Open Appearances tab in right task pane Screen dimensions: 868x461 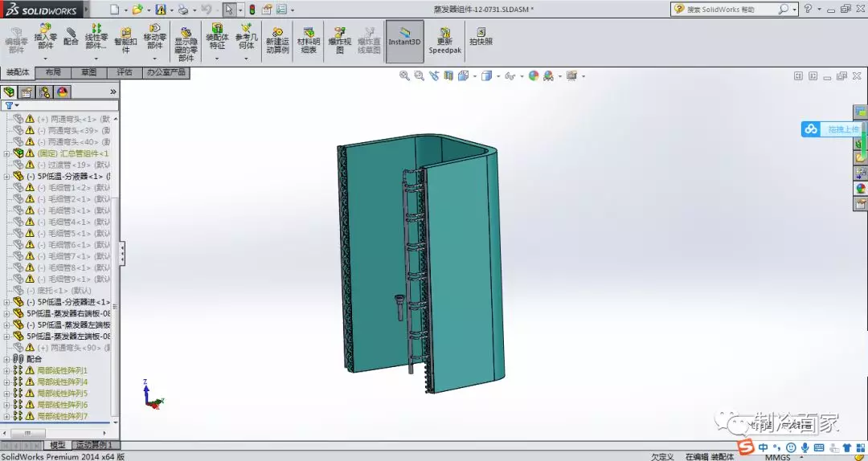click(x=860, y=189)
